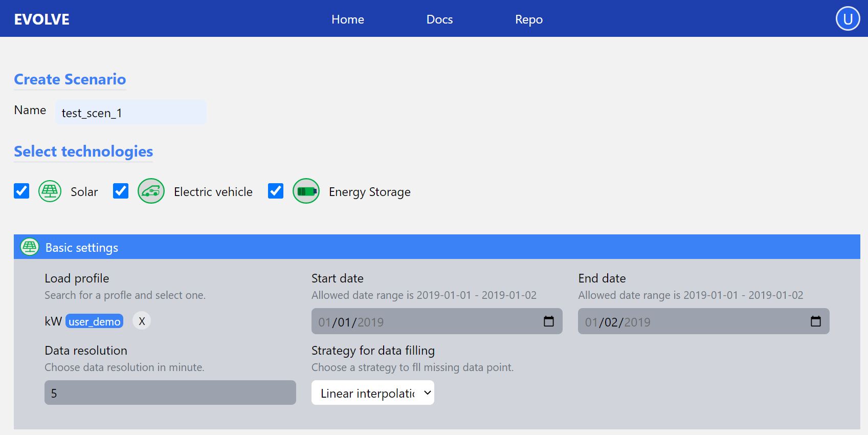
Task: Expand the Linear interpolation strategy dropdown
Action: [x=373, y=393]
